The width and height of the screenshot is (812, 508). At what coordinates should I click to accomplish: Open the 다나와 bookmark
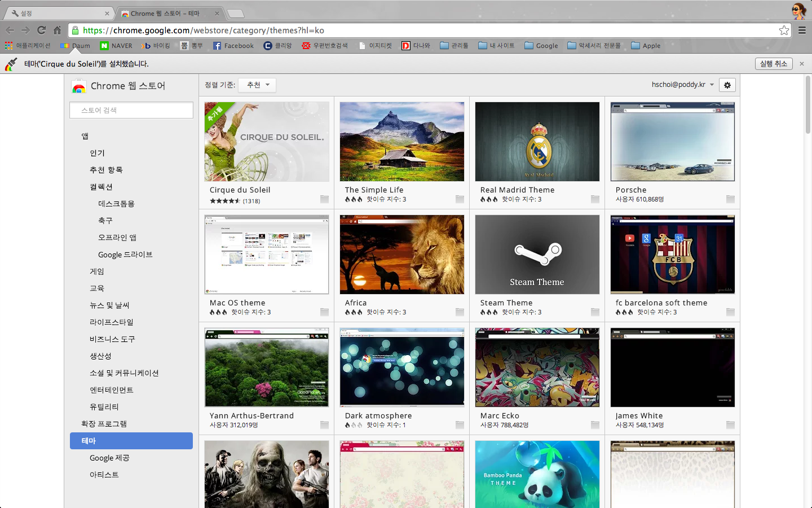coord(416,46)
